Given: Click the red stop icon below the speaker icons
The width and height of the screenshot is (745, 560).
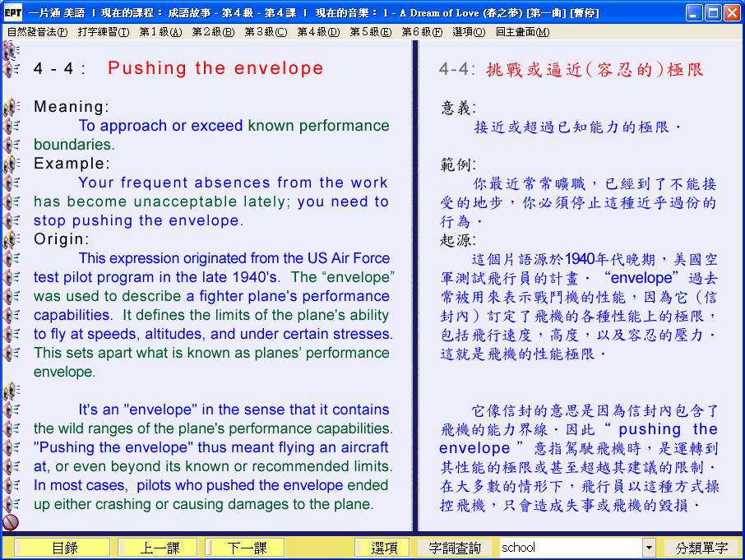Looking at the screenshot, I should coord(11,522).
